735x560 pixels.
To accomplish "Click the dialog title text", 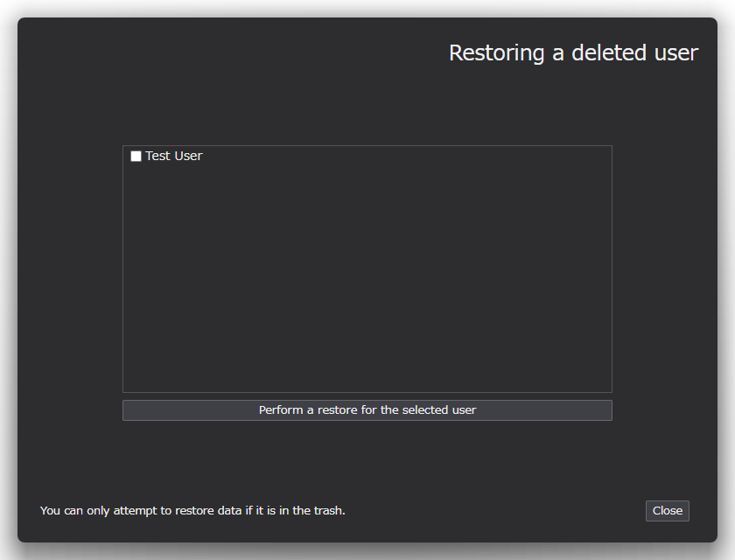I will pyautogui.click(x=573, y=52).
